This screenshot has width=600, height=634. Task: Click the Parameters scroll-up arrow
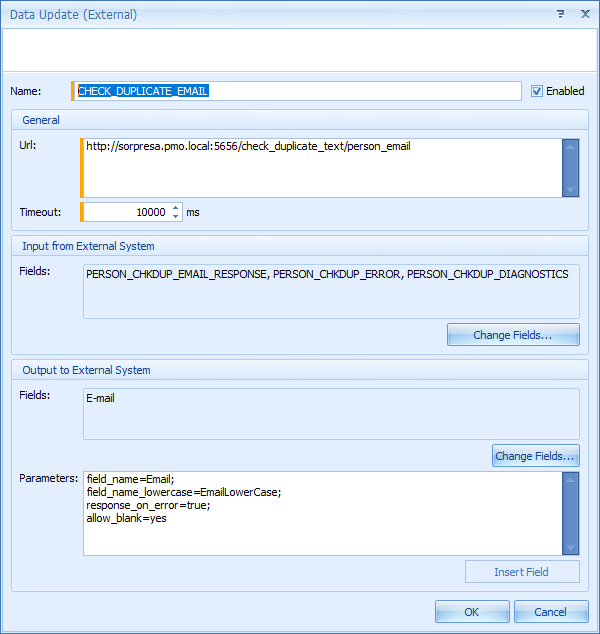point(570,480)
